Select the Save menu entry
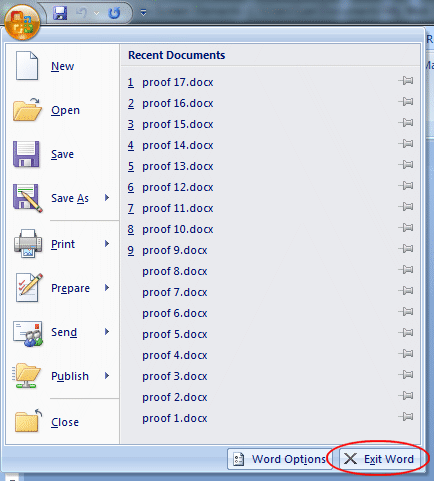Image resolution: width=434 pixels, height=481 pixels. pyautogui.click(x=62, y=154)
